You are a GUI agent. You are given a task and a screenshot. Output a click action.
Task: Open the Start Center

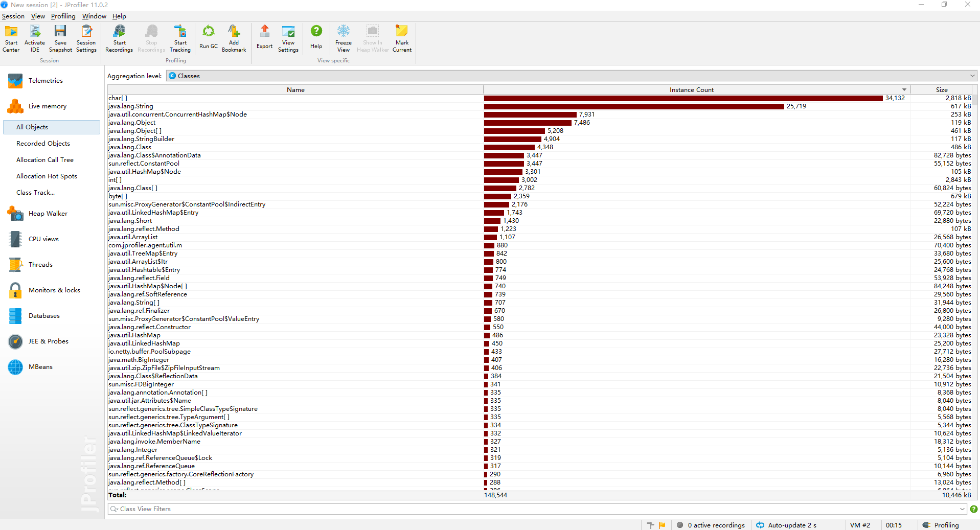click(x=11, y=39)
